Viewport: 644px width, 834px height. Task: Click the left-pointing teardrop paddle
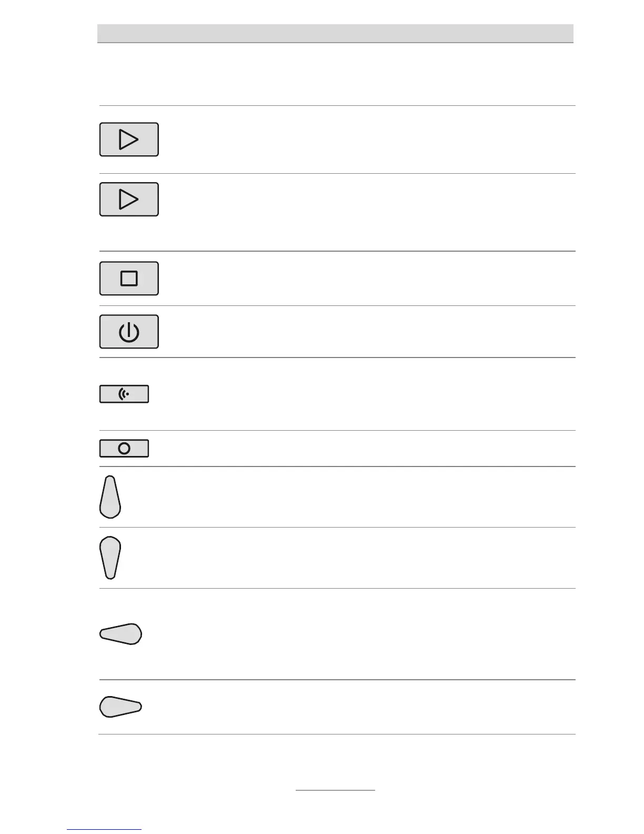pos(121,634)
